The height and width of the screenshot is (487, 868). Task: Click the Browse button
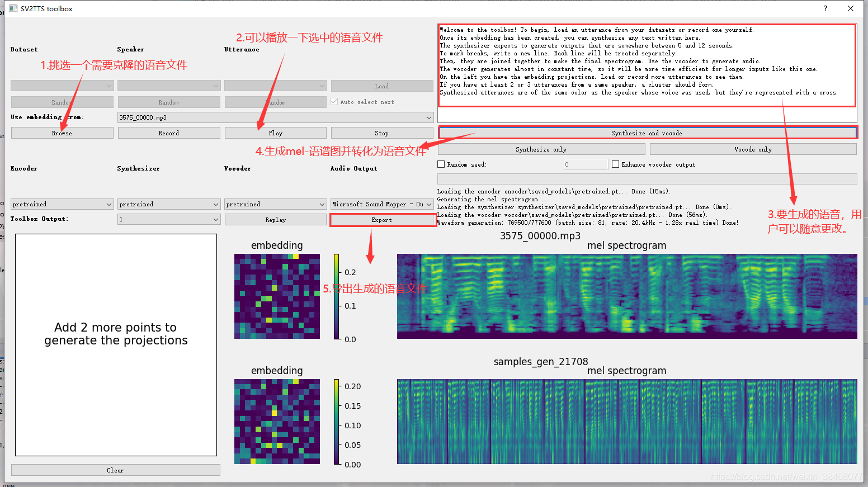pyautogui.click(x=62, y=133)
